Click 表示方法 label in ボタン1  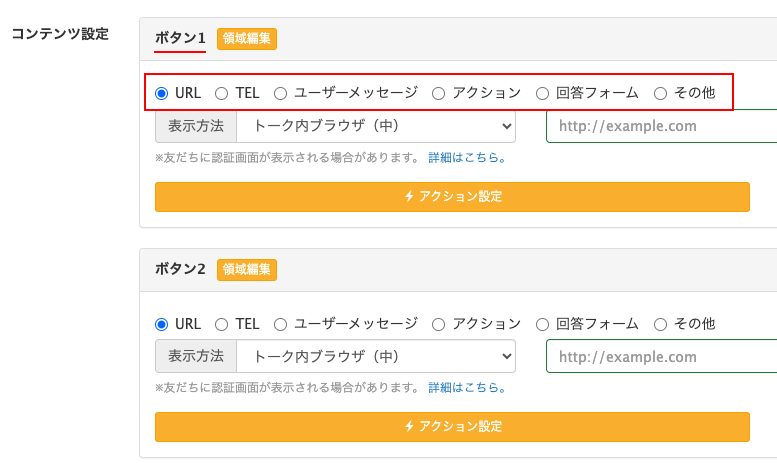coord(196,126)
